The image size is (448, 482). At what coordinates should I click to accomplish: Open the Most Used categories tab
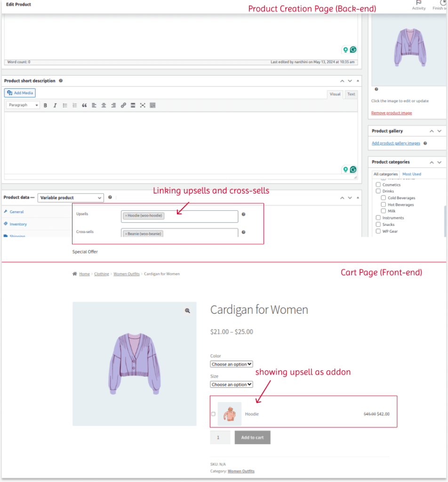pos(412,174)
